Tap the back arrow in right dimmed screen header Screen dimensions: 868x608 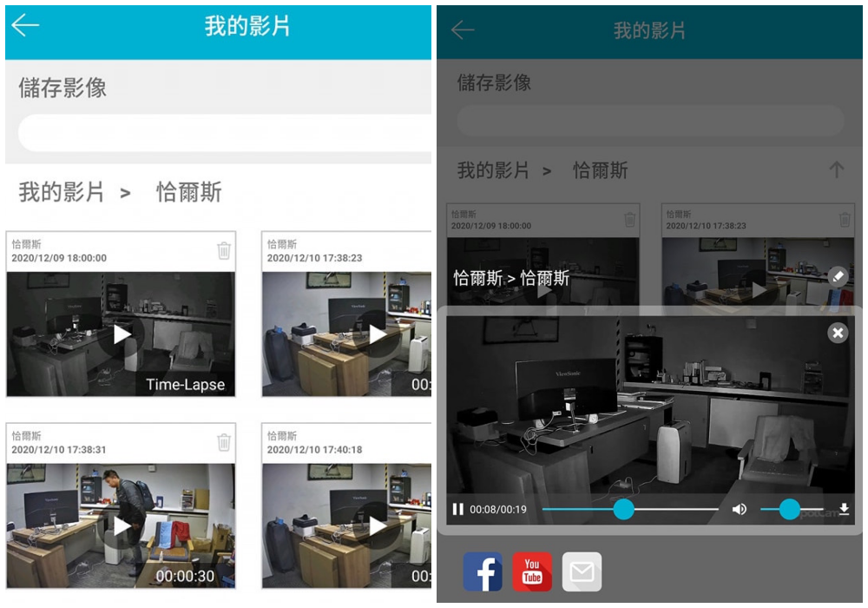[463, 30]
